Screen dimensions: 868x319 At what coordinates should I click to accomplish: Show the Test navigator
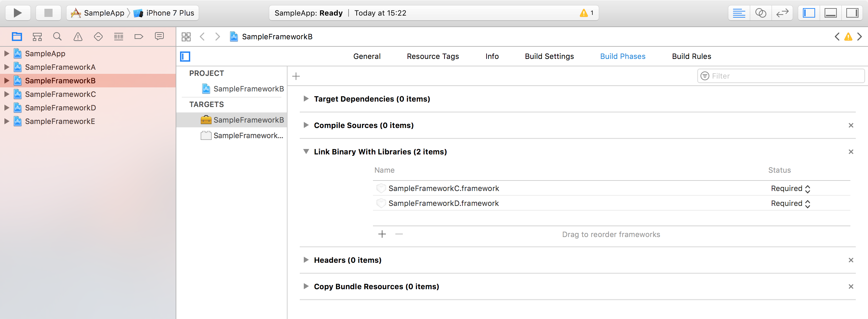pos(98,37)
